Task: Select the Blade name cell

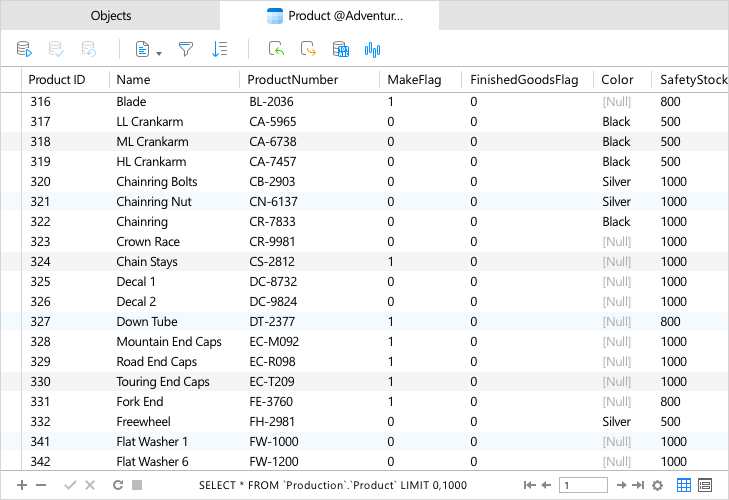Action: point(131,101)
